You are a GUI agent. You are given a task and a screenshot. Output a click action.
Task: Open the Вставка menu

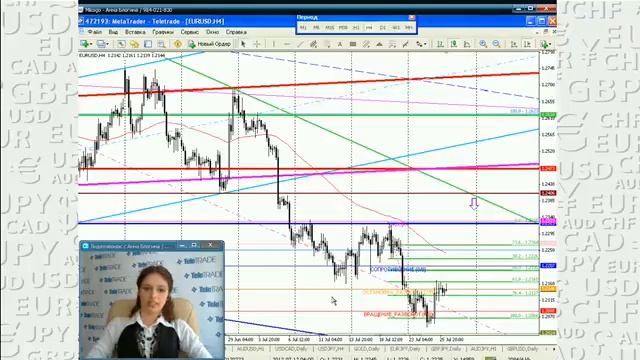pos(135,32)
